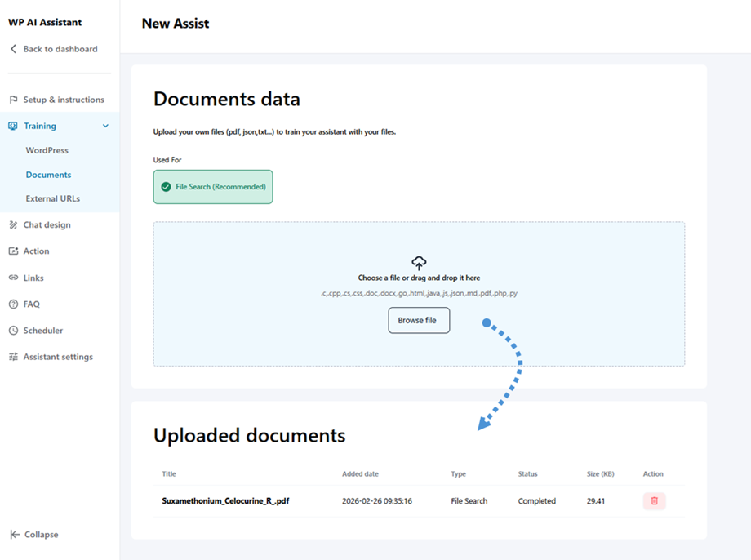Viewport: 751px width, 560px height.
Task: Click the Chat design wand icon
Action: [x=13, y=224]
